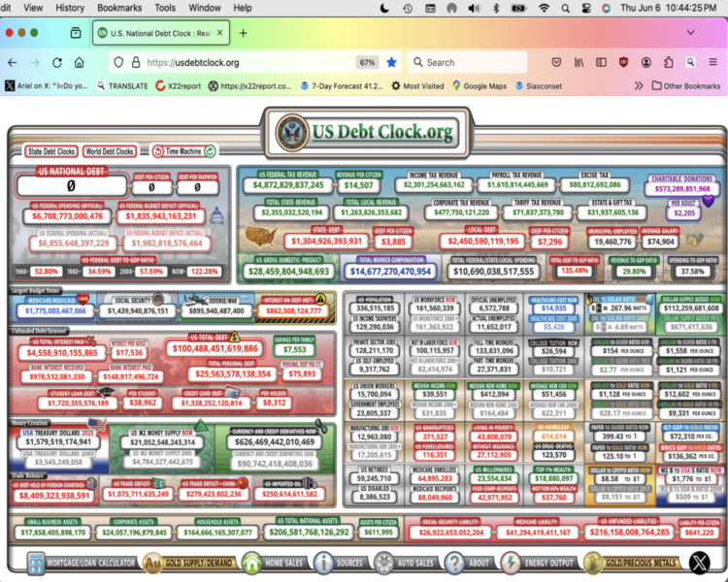The height and width of the screenshot is (582, 728).
Task: Open the X social icon in footer
Action: tap(699, 564)
